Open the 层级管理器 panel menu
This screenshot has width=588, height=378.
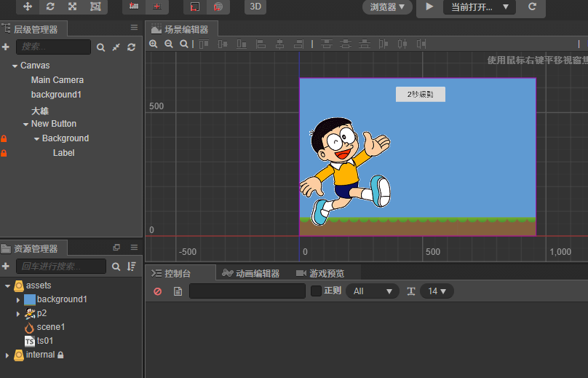point(134,28)
